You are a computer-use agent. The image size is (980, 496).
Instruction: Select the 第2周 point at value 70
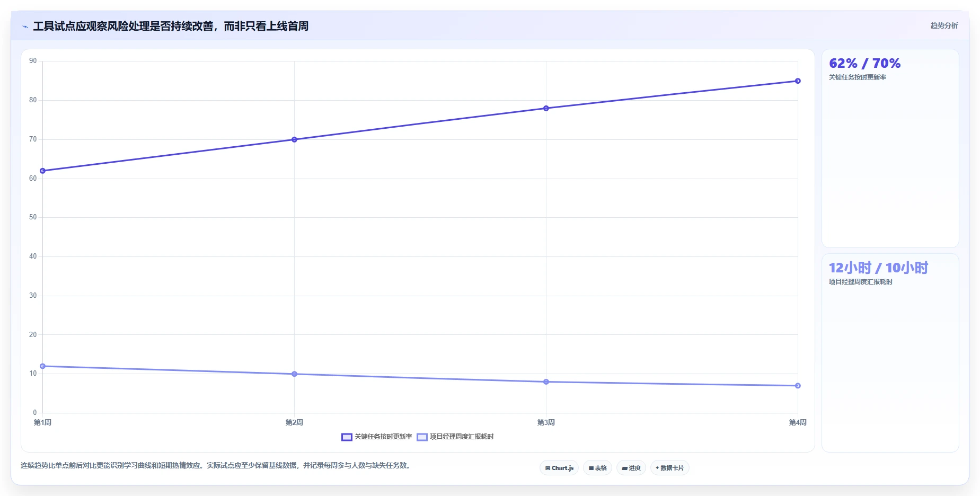[x=294, y=139]
